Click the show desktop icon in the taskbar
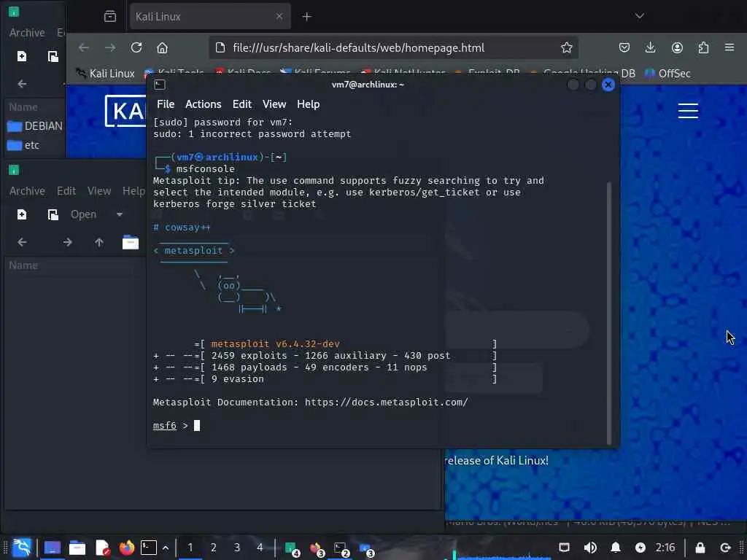The height and width of the screenshot is (560, 747). (x=53, y=548)
